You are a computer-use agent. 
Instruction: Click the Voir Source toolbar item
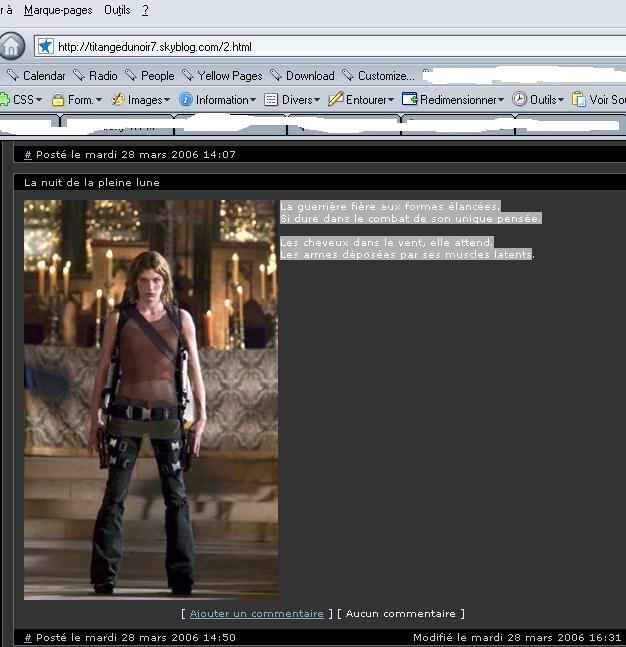pos(599,100)
